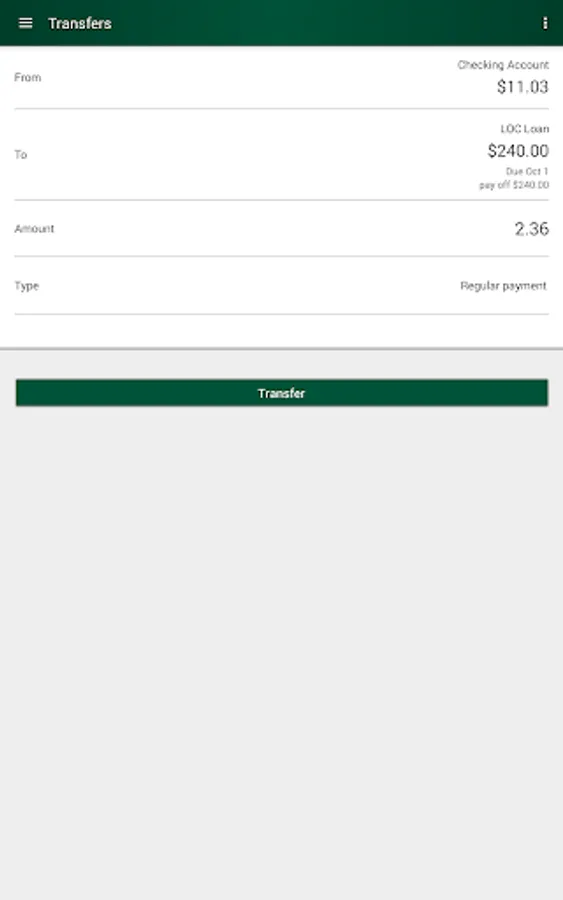This screenshot has width=563, height=900.
Task: Select the From account row label
Action: [x=28, y=77]
